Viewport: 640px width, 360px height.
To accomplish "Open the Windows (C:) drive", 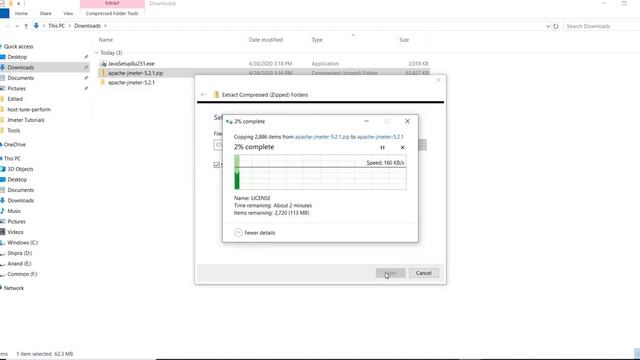I will click(22, 243).
